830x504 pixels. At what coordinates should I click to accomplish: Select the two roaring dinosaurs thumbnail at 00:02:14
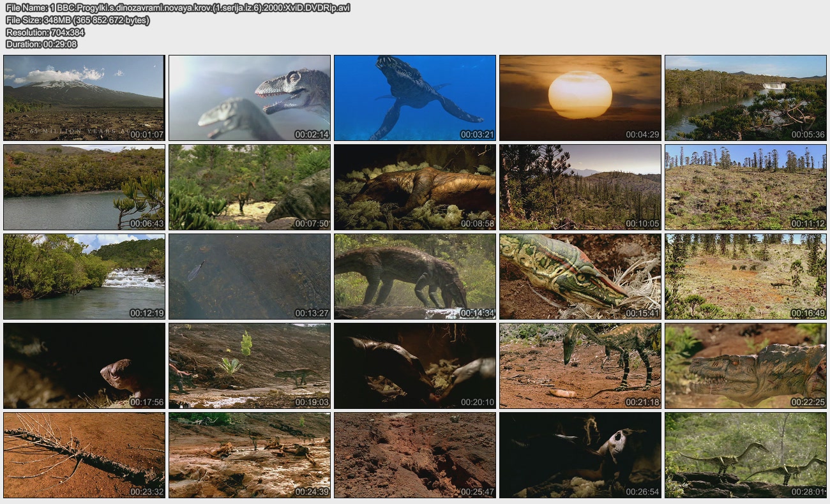click(x=249, y=98)
